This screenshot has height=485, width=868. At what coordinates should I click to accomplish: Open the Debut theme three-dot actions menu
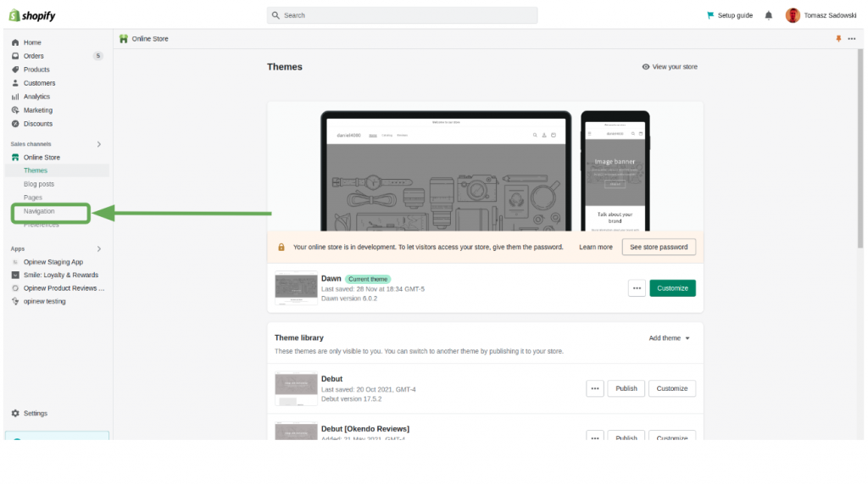[594, 388]
